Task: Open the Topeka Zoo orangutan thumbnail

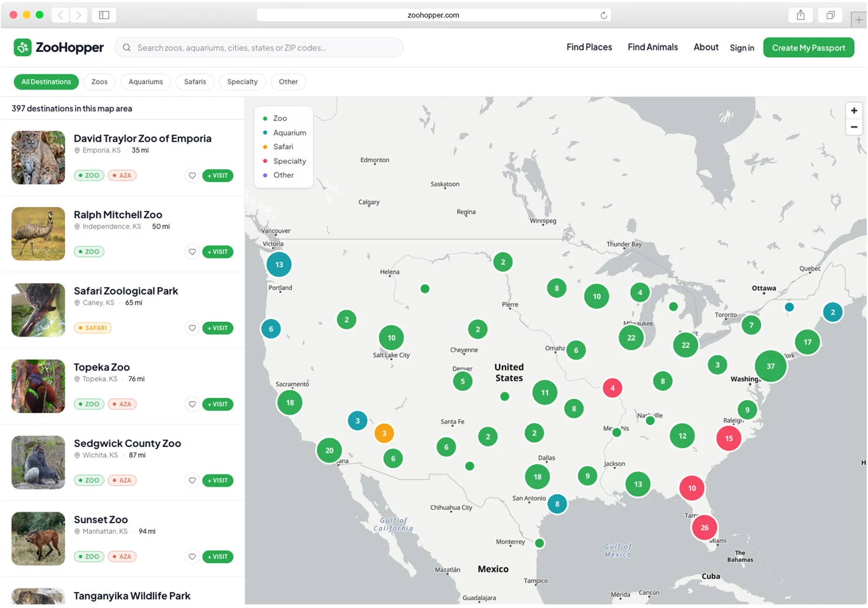Action: click(x=38, y=387)
